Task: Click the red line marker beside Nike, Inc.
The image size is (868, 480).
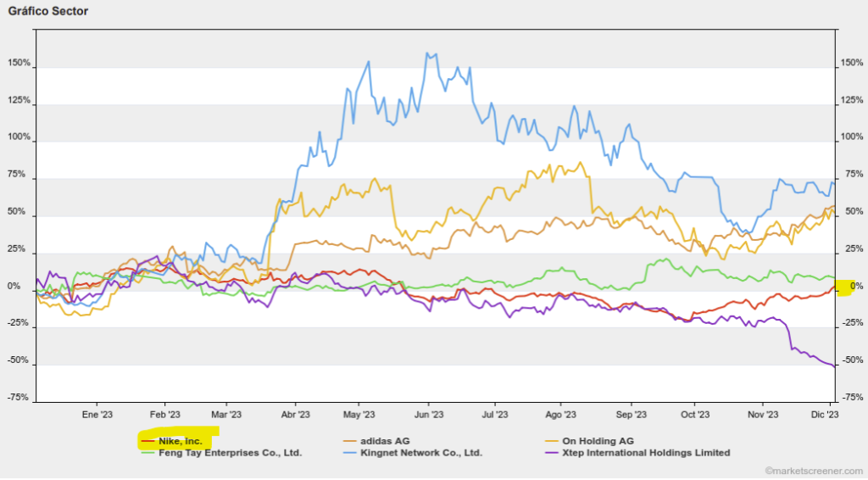Action: 147,441
